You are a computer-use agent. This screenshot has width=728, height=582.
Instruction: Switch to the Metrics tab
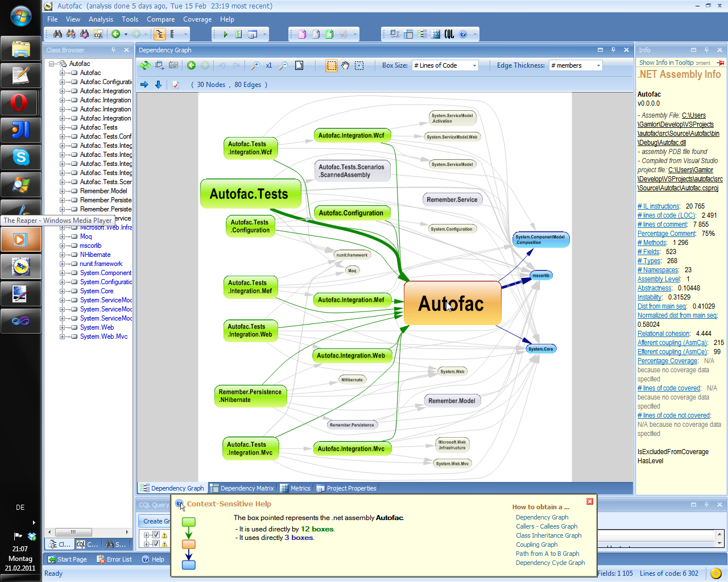pos(295,488)
